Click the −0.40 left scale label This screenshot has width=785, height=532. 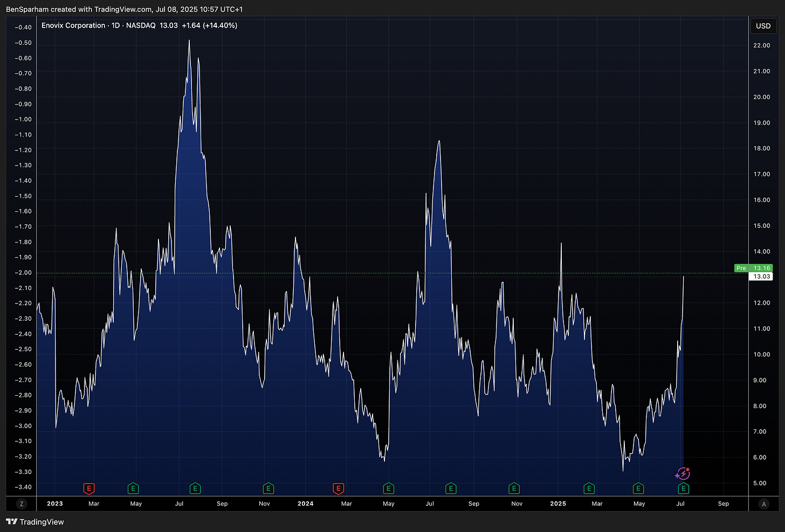[23, 27]
